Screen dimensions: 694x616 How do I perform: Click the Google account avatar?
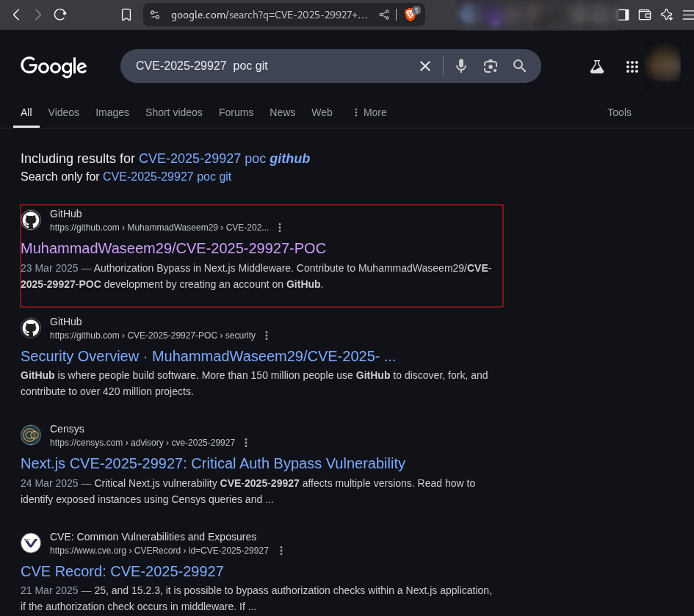[x=662, y=66]
